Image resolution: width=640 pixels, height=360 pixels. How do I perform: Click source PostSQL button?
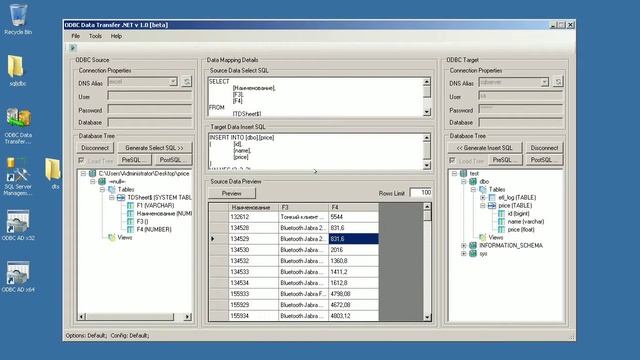(173, 160)
